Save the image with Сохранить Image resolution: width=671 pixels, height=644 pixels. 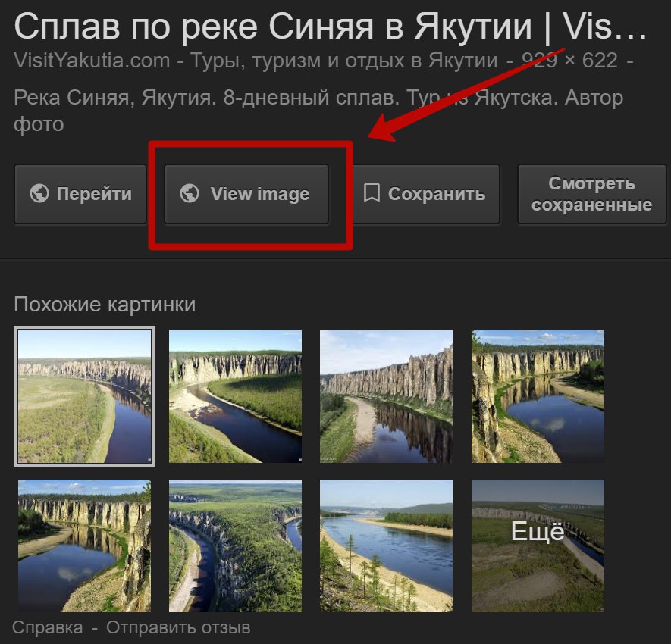425,194
